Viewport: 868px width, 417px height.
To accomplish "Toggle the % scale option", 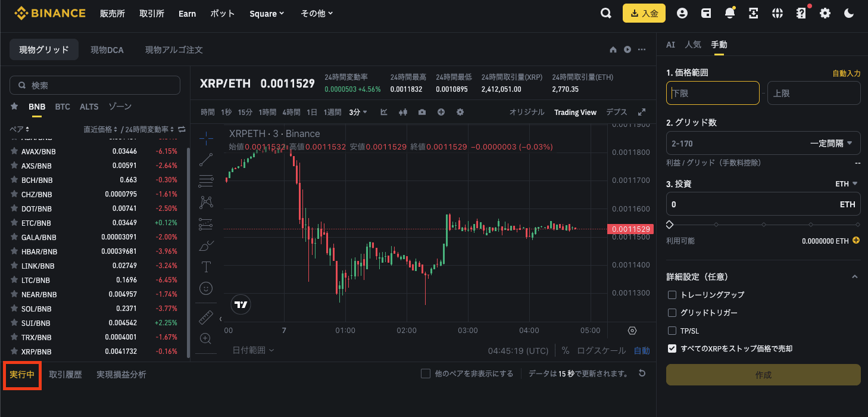I will point(565,351).
